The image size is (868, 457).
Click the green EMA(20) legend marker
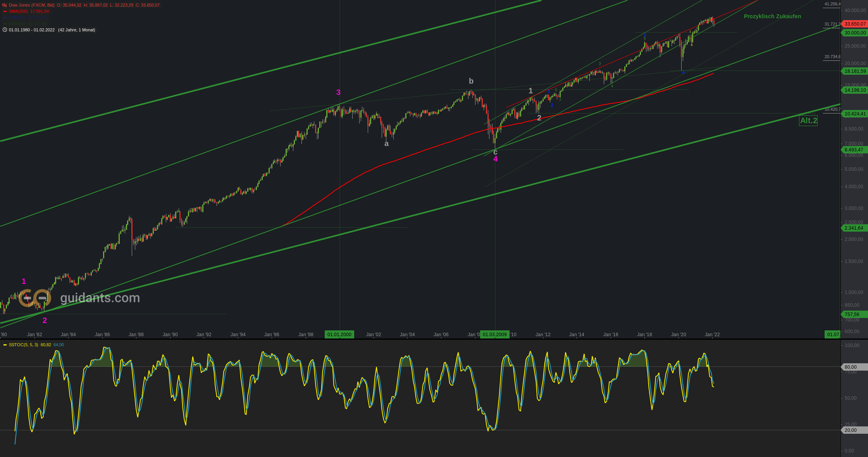pyautogui.click(x=5, y=24)
